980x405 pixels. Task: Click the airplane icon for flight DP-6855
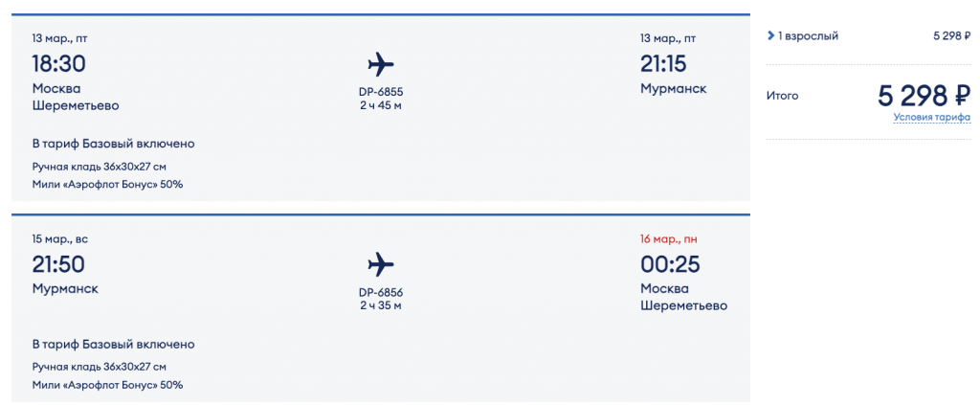pos(381,64)
